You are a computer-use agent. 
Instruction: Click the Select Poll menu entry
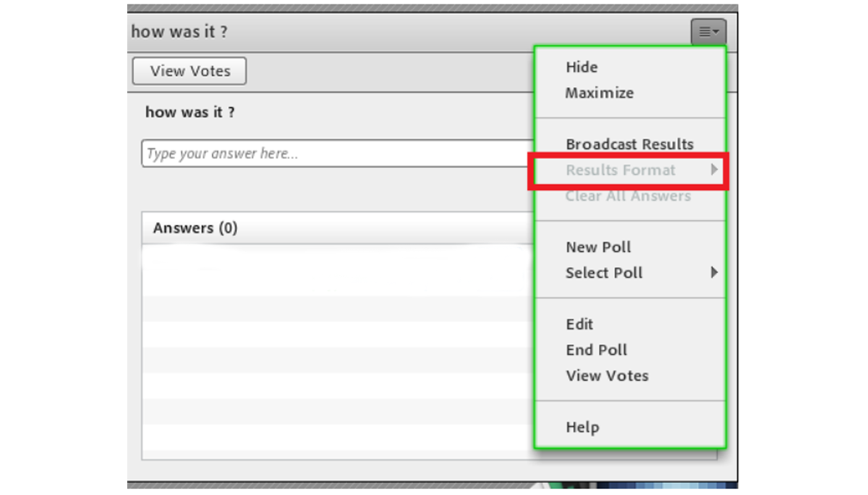point(604,273)
